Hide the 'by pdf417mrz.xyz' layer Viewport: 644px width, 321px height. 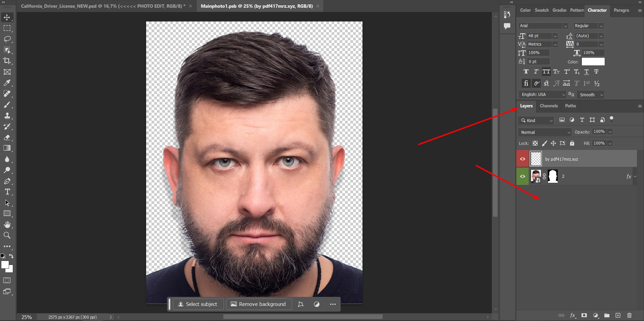coord(522,159)
